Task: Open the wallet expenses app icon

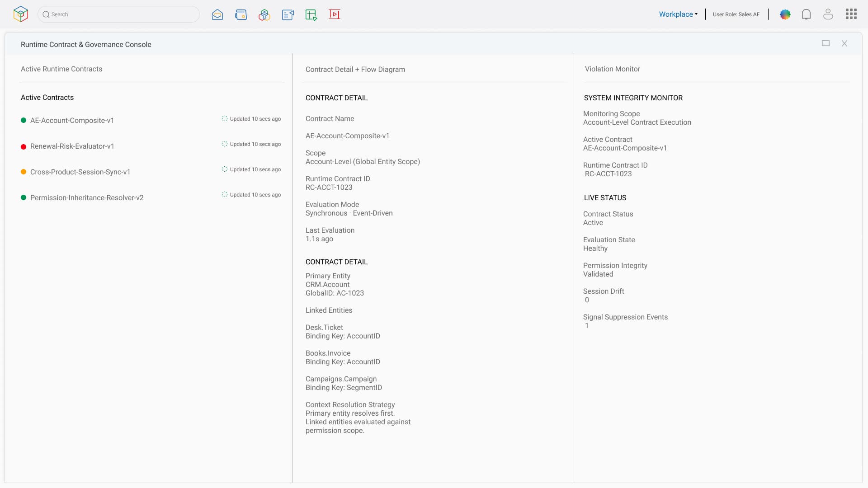Action: [241, 14]
